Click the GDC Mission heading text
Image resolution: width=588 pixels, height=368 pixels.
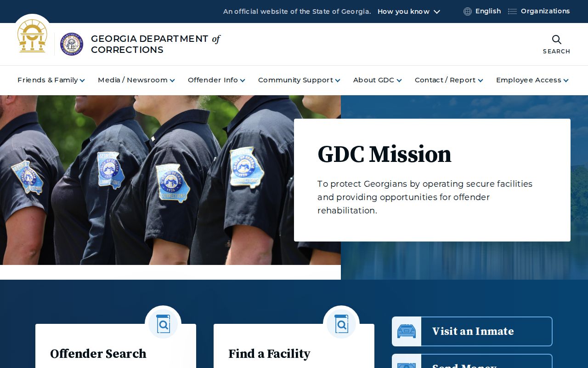coord(384,154)
